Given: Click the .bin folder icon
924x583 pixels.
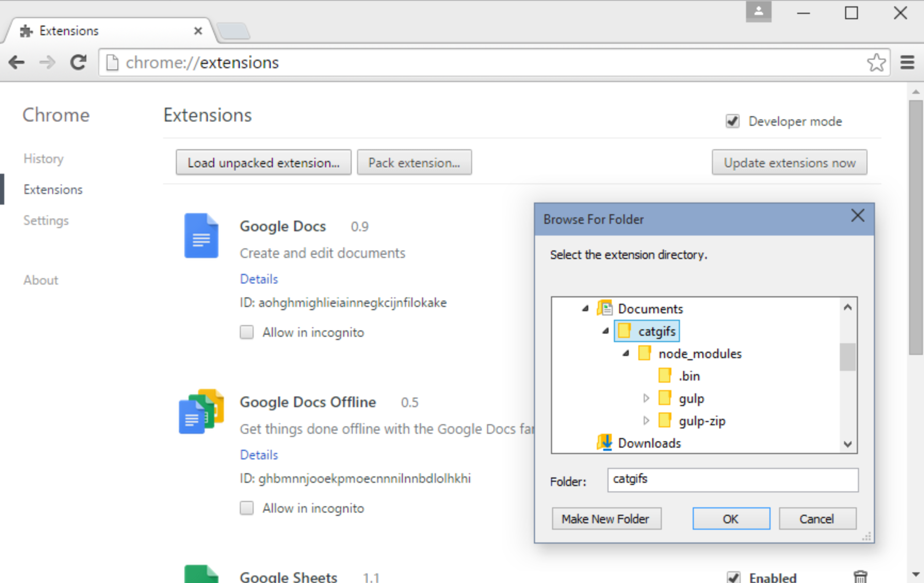Looking at the screenshot, I should click(665, 376).
